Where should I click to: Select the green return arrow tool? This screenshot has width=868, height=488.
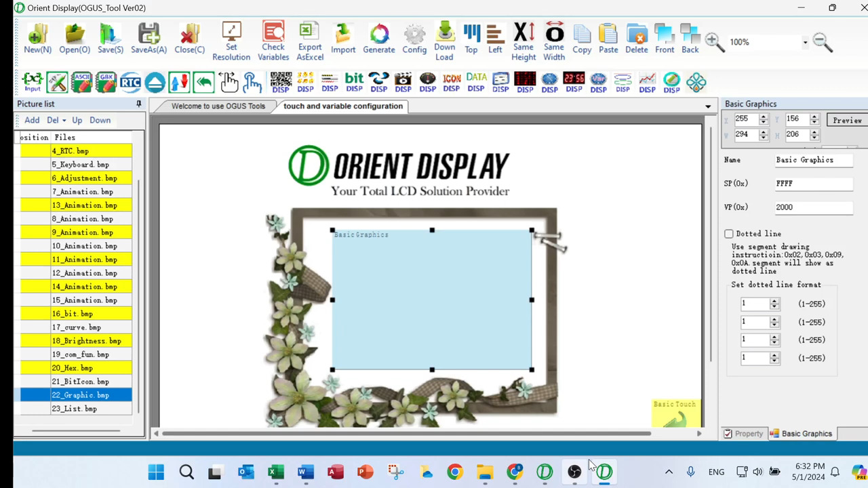tap(203, 82)
